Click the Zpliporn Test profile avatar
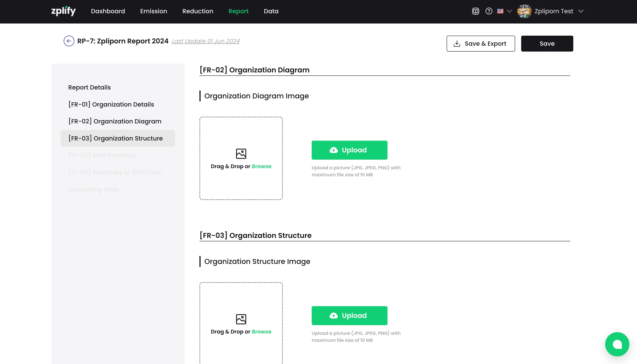 [x=524, y=11]
